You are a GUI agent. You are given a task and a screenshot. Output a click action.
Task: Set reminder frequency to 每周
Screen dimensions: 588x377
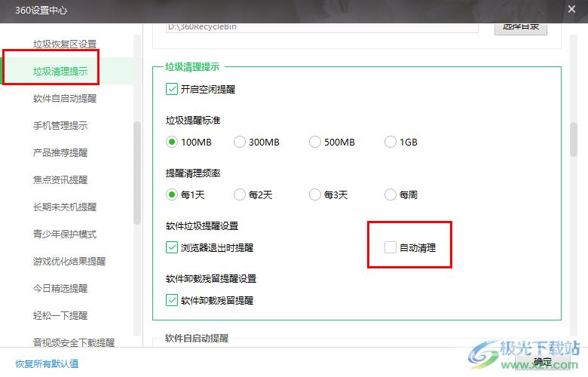coord(390,195)
